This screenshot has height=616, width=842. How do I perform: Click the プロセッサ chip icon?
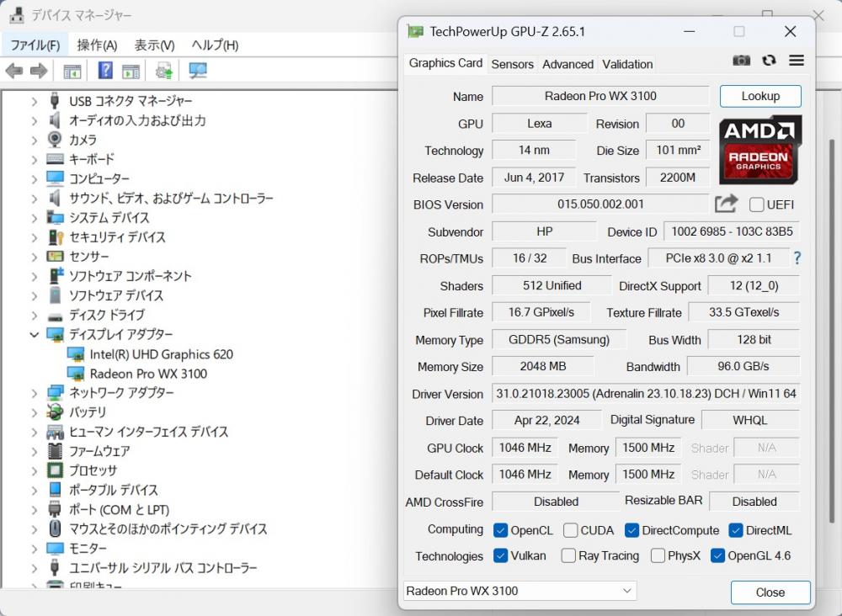(55, 470)
